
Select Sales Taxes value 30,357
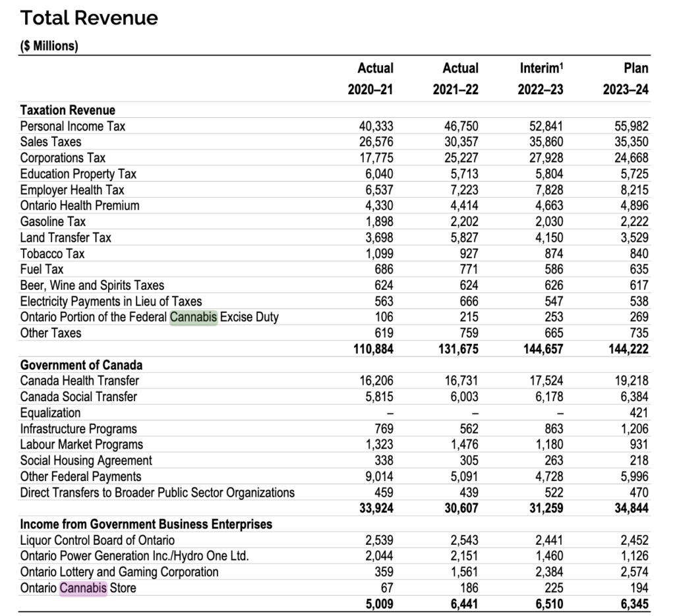click(461, 142)
